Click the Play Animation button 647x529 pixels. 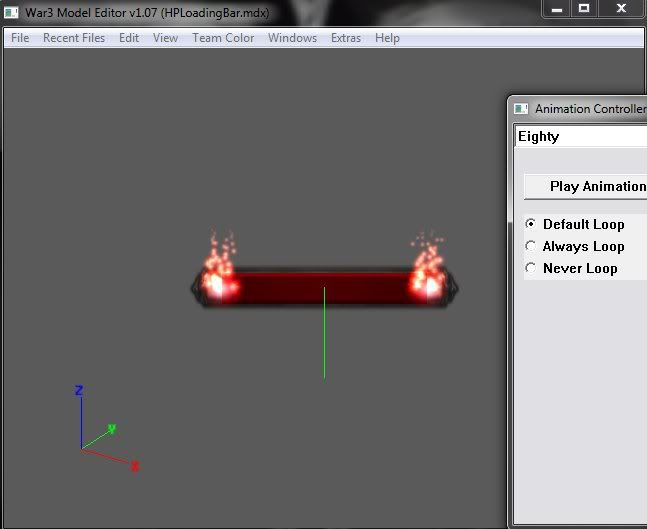click(586, 187)
